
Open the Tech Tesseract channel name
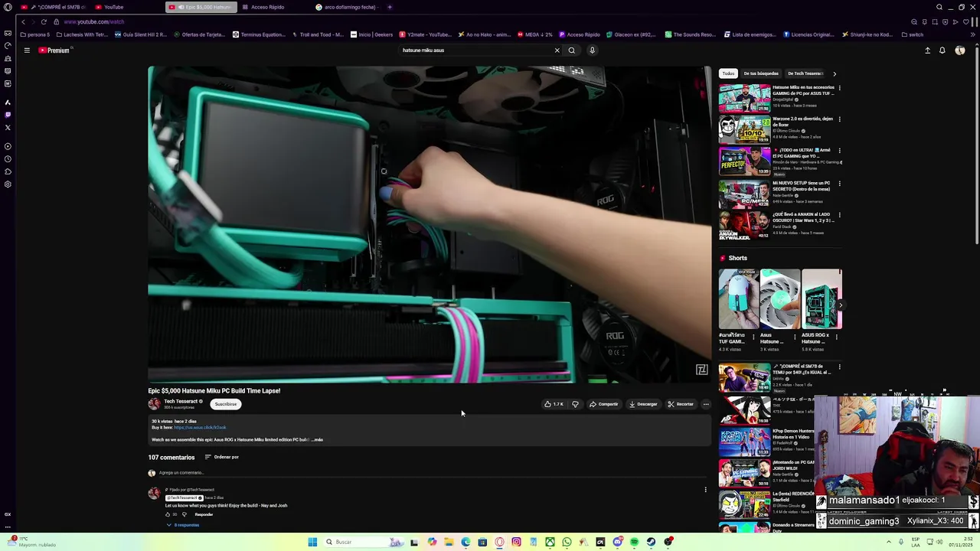[x=181, y=401]
